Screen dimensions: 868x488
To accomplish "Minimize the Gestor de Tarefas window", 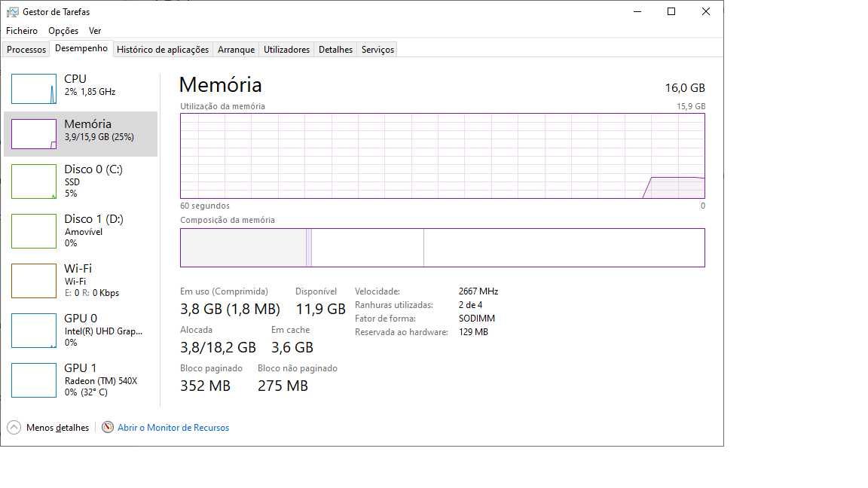I will coord(637,11).
